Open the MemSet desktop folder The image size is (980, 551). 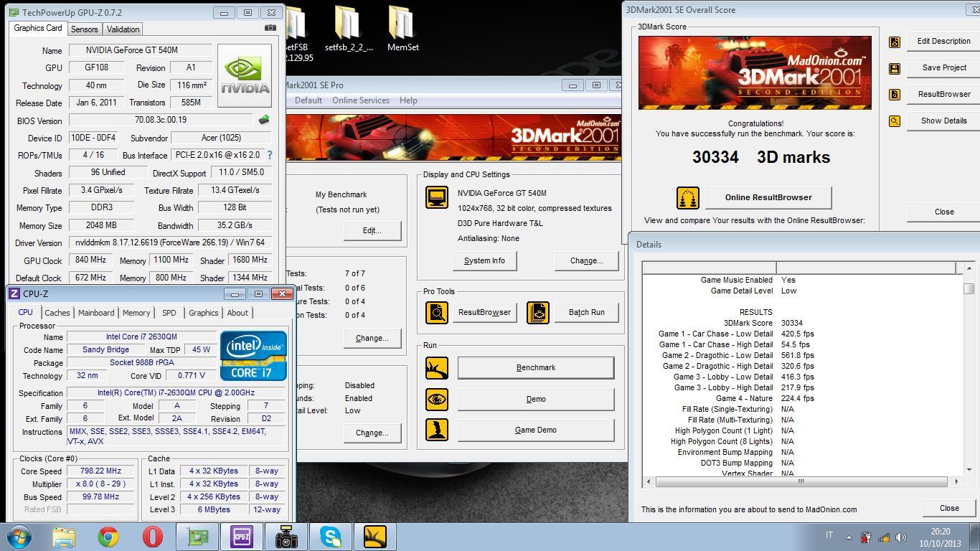tap(403, 29)
